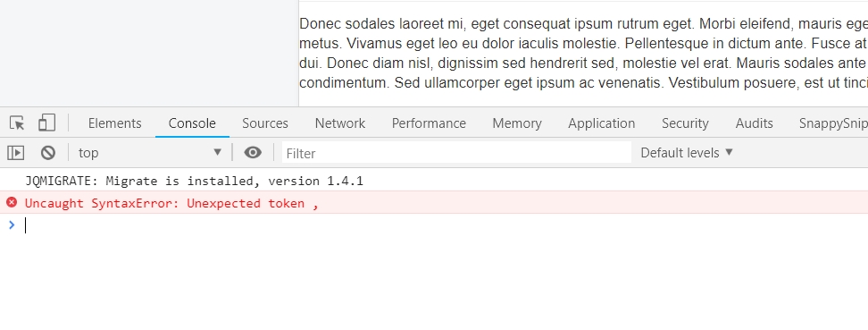Select the Audits tab

[754, 123]
